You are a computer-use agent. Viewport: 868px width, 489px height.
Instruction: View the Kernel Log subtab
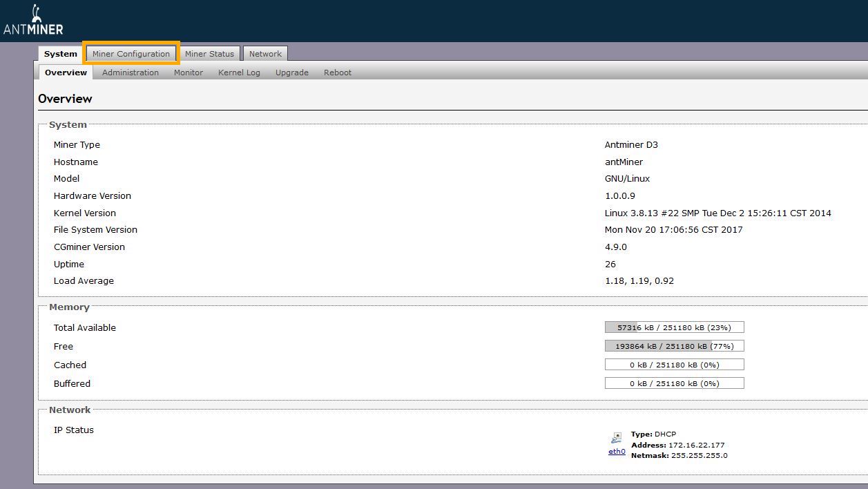point(239,73)
